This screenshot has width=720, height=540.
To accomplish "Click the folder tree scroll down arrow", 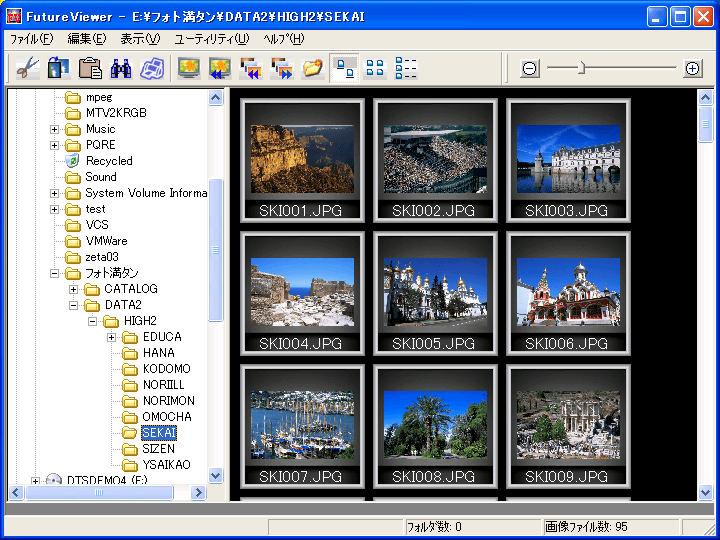I will 216,475.
